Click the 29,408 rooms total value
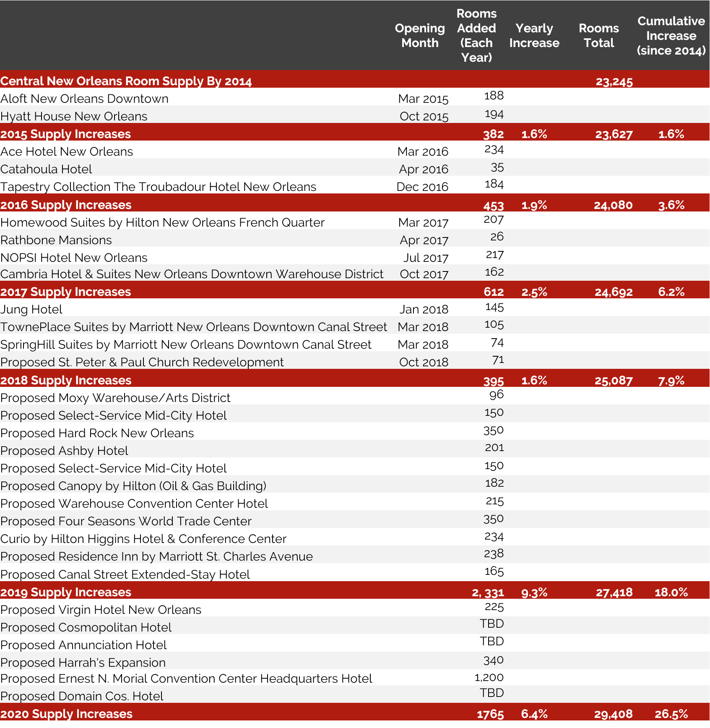 [613, 714]
